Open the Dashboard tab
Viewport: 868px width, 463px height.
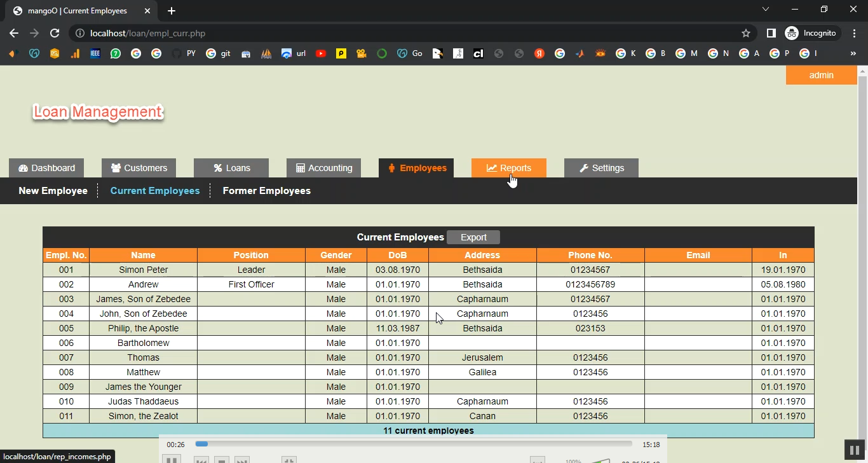(46, 168)
